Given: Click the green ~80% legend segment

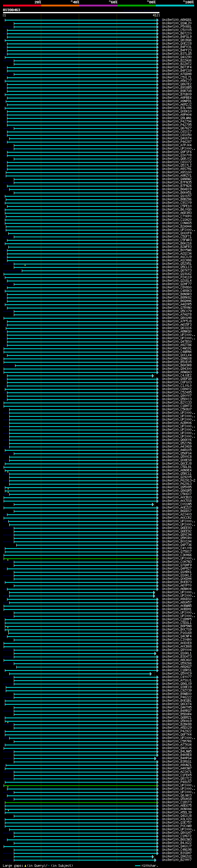Looking at the screenshot, I should click(137, 6).
